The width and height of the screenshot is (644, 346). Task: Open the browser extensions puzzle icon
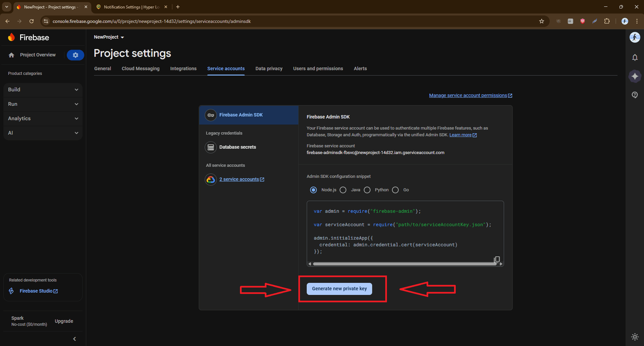(607, 21)
